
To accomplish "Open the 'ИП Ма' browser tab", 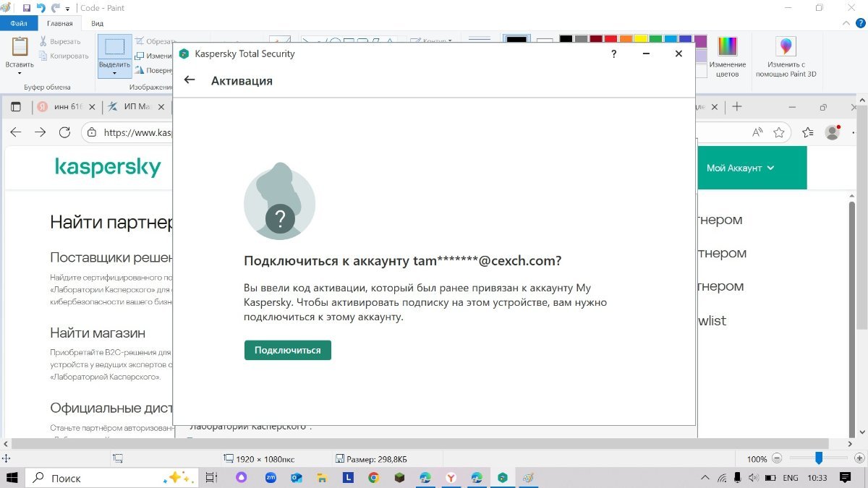I will (135, 106).
